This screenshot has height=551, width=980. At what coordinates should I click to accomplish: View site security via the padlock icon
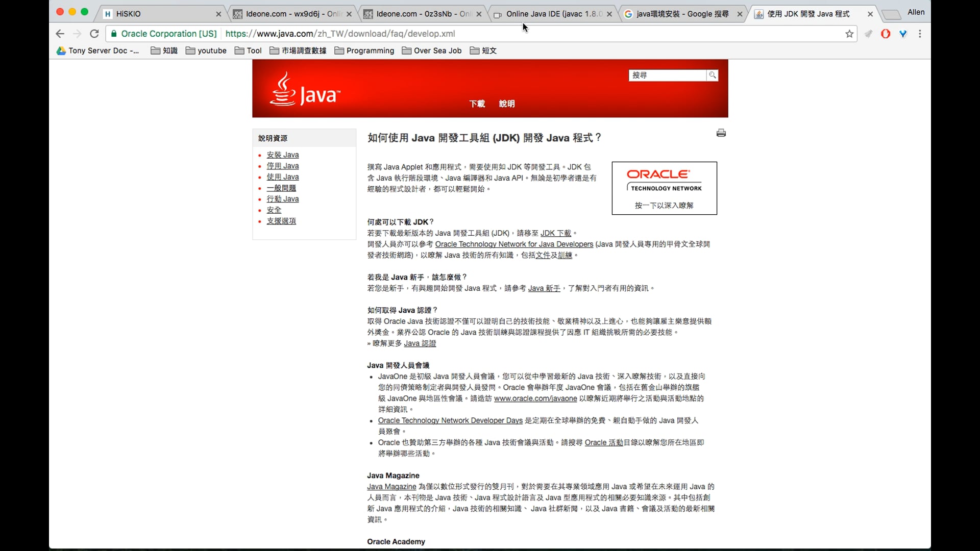pos(114,34)
